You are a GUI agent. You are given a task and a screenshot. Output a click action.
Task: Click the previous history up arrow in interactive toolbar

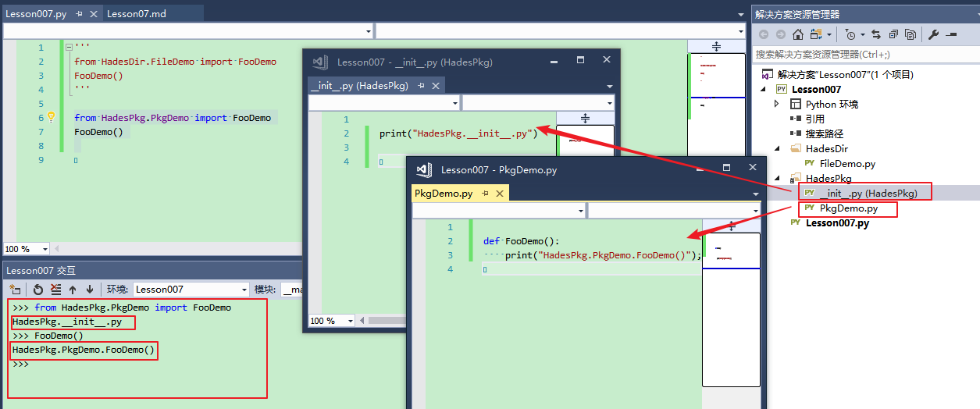click(73, 290)
